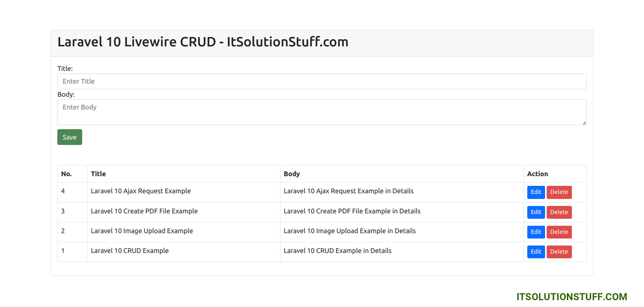
Task: Click the ITSOLUTIONSTUFF.COM watermark text
Action: (572, 297)
